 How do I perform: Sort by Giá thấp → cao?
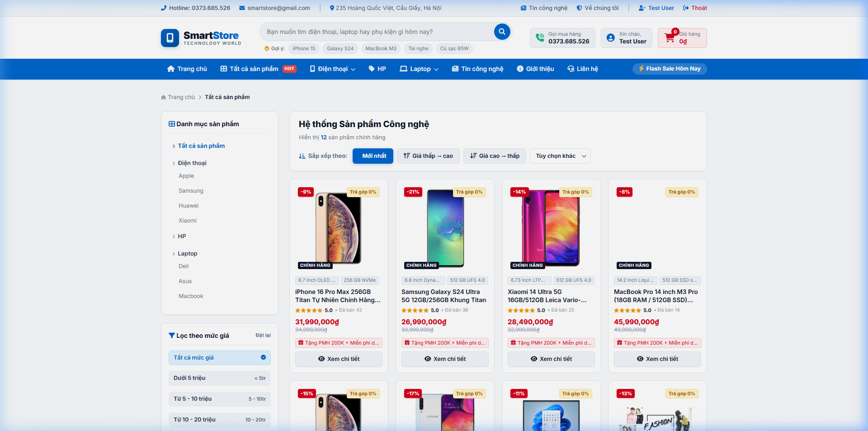point(428,156)
